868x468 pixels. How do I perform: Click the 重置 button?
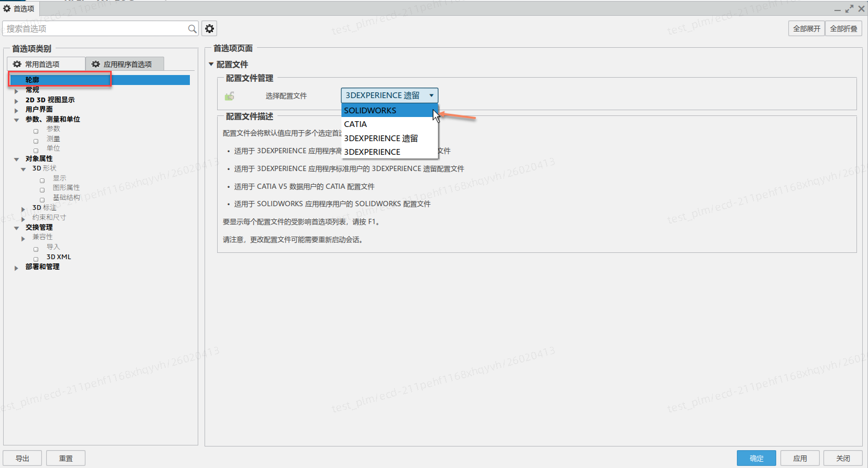tap(66, 458)
